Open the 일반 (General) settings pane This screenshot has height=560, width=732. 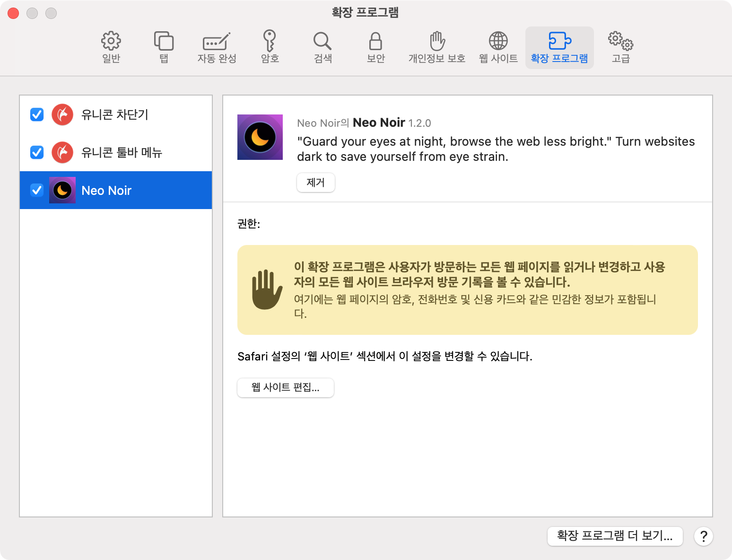(x=111, y=47)
